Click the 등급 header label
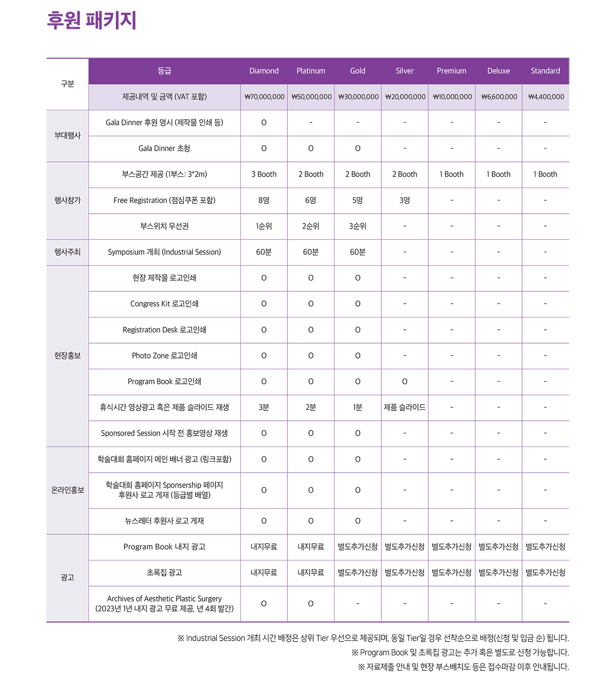The image size is (616, 673). pos(164,71)
